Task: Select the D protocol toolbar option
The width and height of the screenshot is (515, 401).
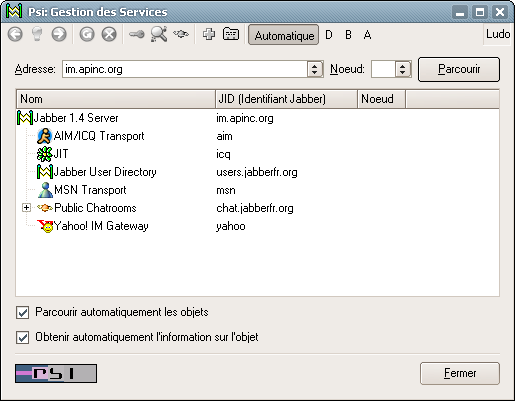Action: click(329, 35)
